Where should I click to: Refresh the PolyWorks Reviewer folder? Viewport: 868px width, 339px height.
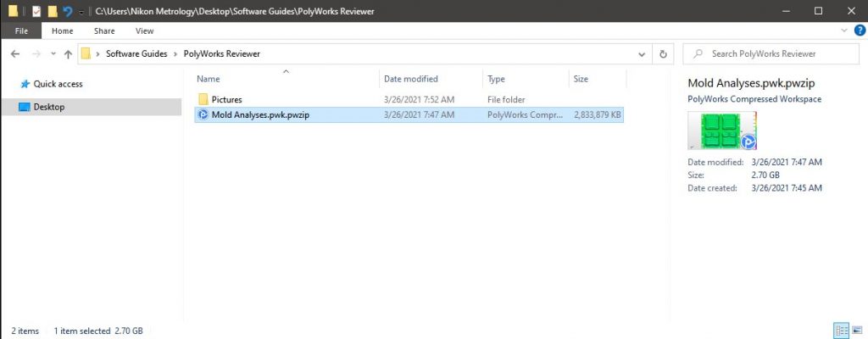point(663,53)
